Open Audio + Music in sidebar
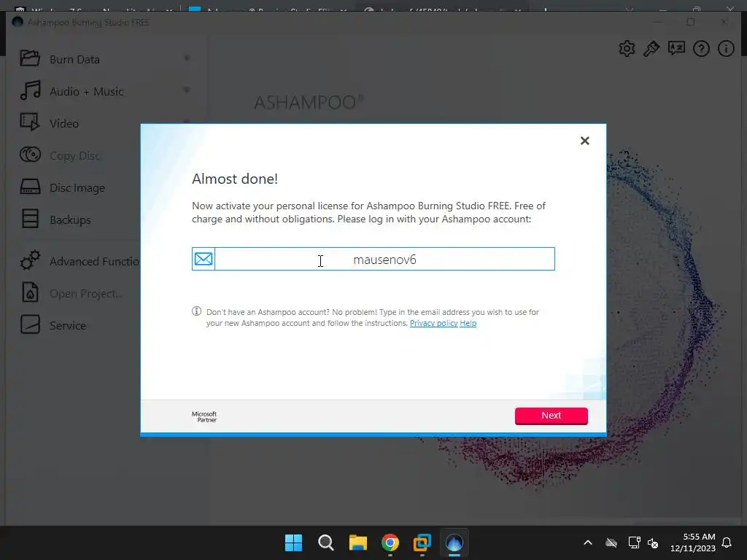The image size is (747, 560). 86,91
